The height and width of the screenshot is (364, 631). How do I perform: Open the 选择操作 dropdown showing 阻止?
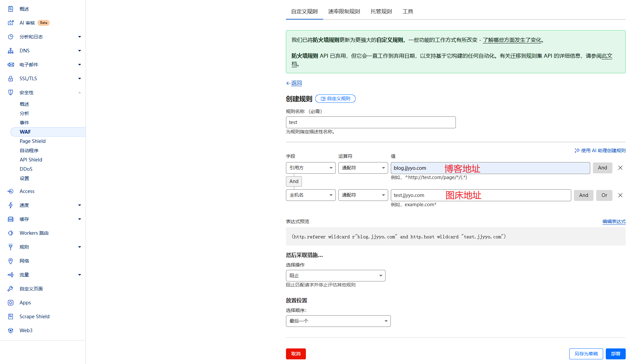tap(335, 275)
